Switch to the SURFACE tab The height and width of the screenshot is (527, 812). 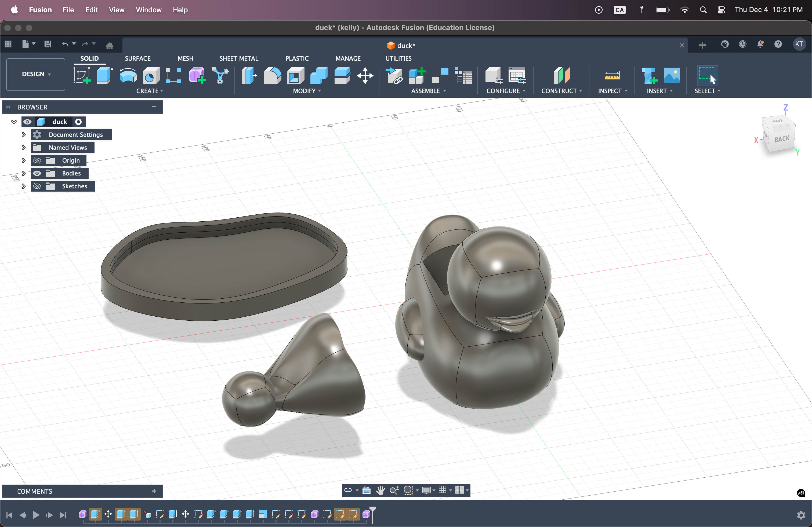[137, 58]
